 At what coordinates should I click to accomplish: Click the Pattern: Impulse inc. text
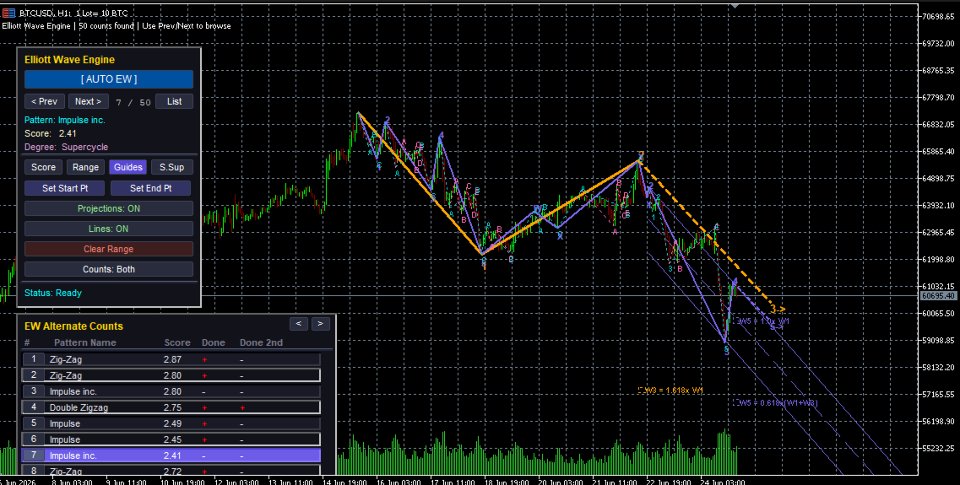pyautogui.click(x=65, y=120)
